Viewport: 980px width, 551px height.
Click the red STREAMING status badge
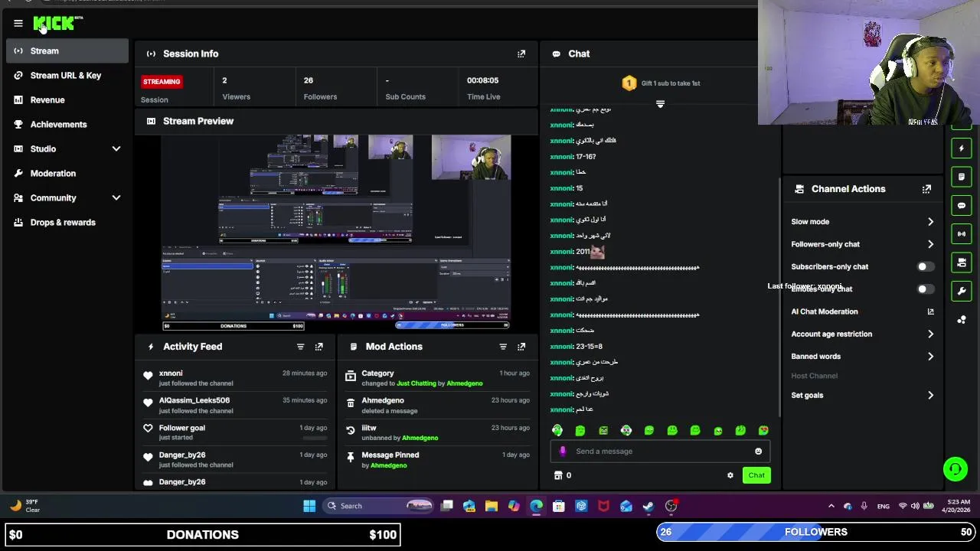coord(162,81)
